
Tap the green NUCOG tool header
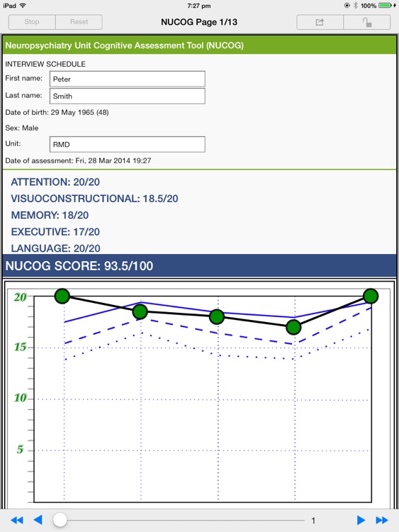click(199, 45)
